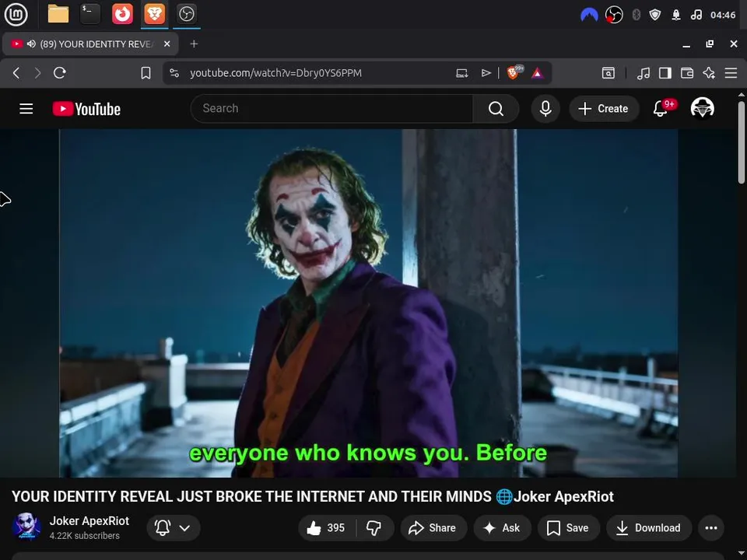Bookmark this page
Image resolution: width=747 pixels, height=560 pixels.
pos(146,73)
